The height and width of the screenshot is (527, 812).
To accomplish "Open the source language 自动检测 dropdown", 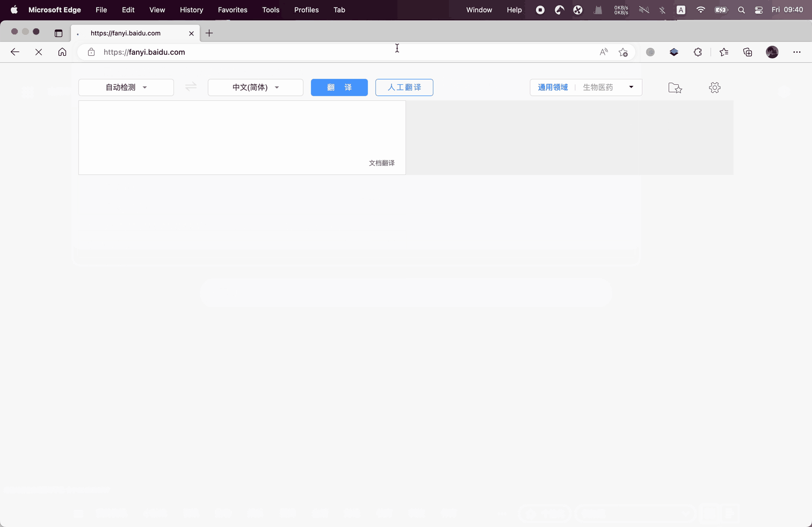I will (126, 87).
